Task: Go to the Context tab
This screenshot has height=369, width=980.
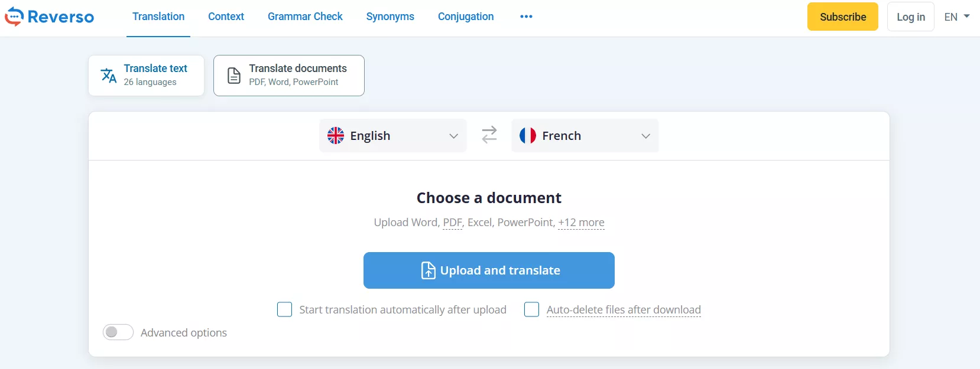Action: [x=226, y=17]
